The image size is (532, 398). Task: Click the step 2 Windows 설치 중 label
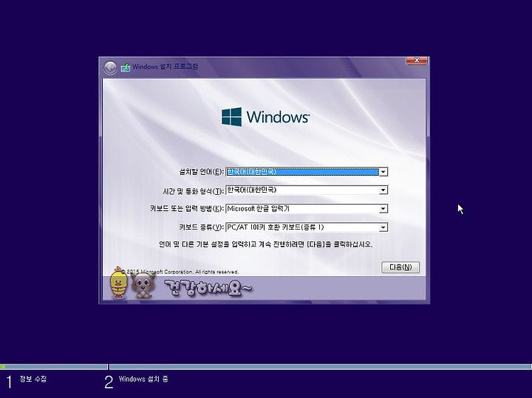tap(143, 379)
